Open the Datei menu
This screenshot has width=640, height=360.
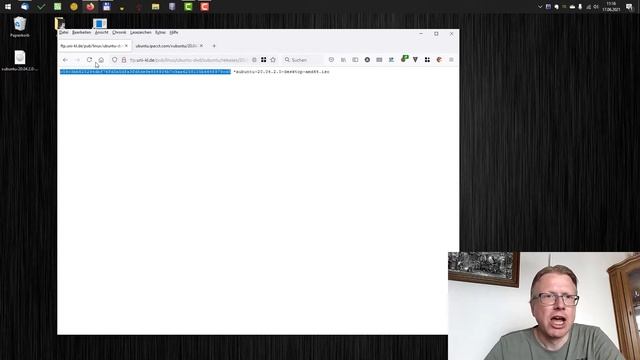(x=64, y=32)
